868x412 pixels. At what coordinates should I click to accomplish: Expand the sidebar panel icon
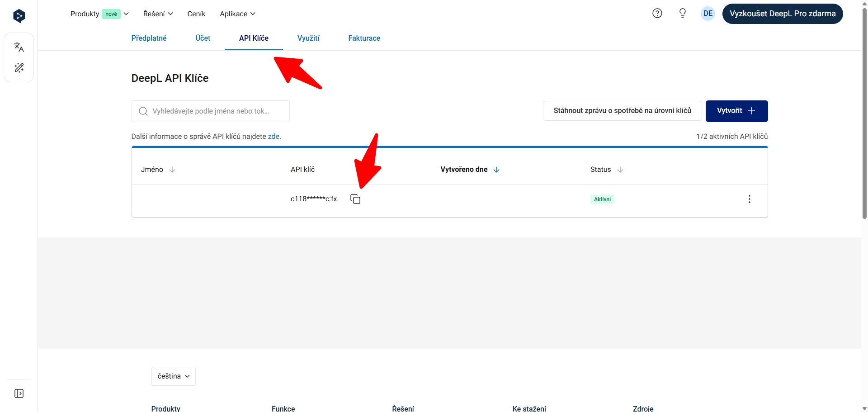[x=19, y=393]
